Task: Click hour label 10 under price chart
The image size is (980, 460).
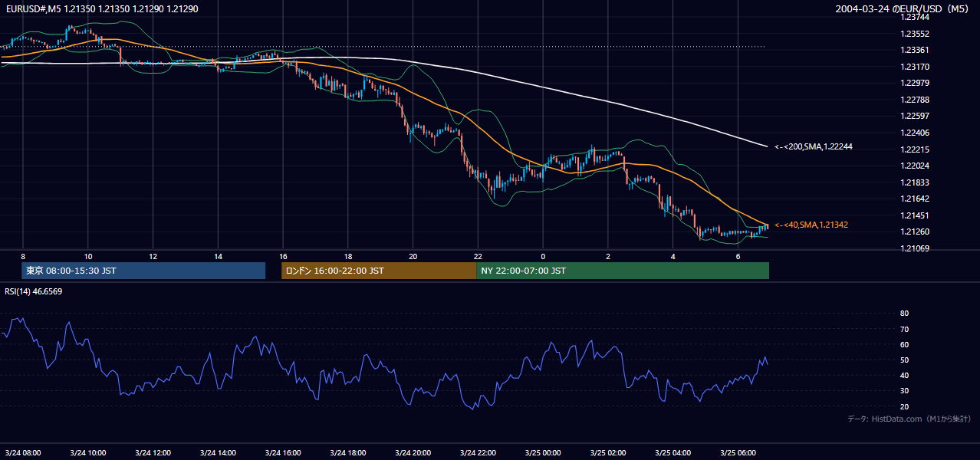Action: pos(88,256)
